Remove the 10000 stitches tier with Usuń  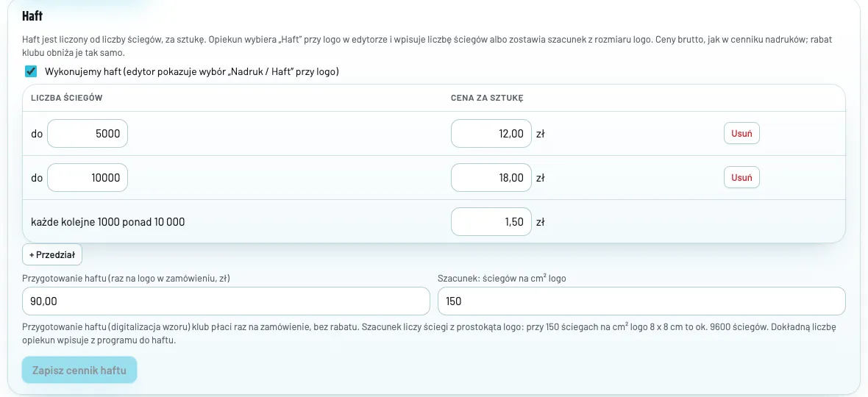[741, 177]
